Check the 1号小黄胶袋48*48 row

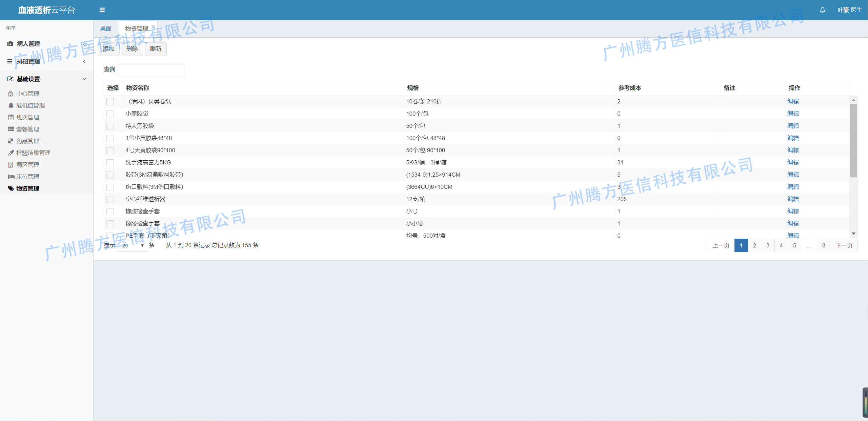110,138
